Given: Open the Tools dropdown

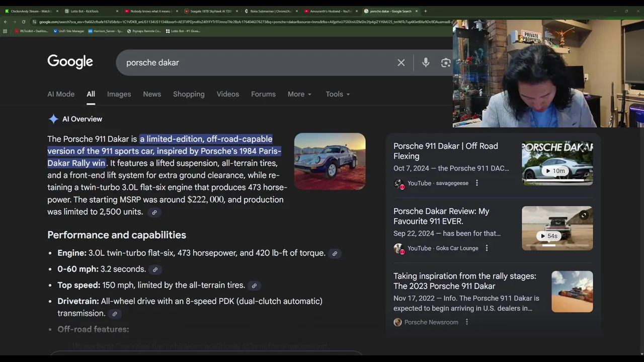Looking at the screenshot, I should tap(338, 94).
